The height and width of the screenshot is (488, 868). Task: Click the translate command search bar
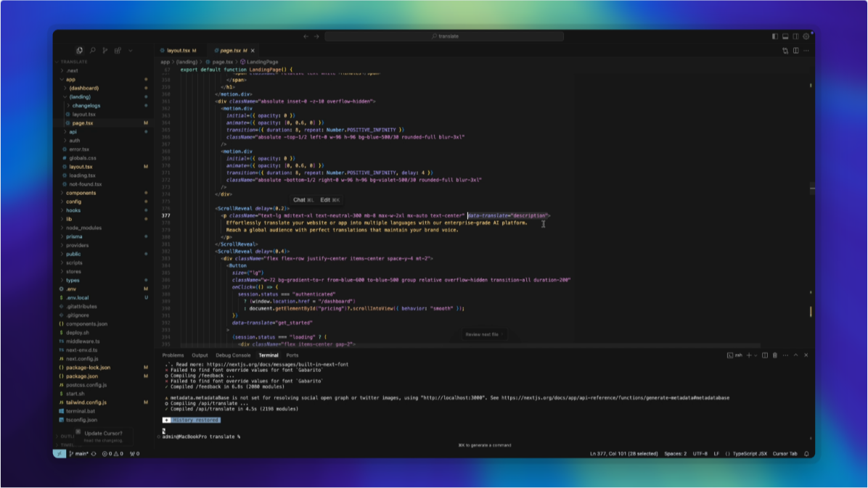[x=444, y=36]
